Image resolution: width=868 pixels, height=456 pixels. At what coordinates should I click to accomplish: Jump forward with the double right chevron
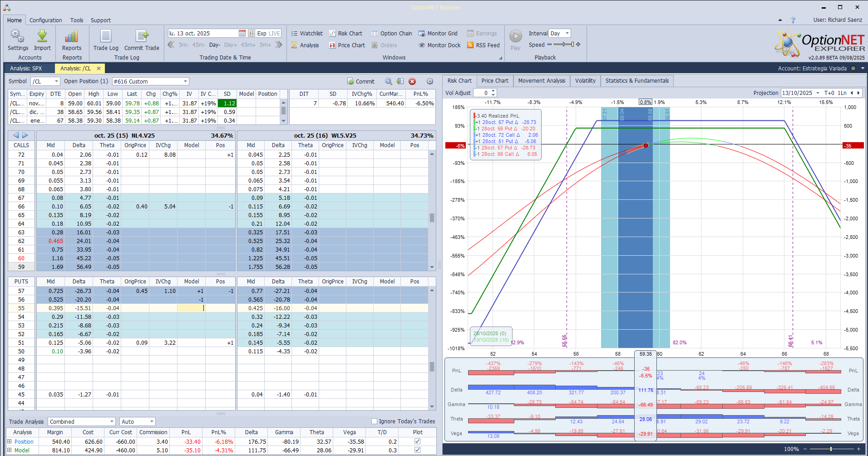click(279, 45)
